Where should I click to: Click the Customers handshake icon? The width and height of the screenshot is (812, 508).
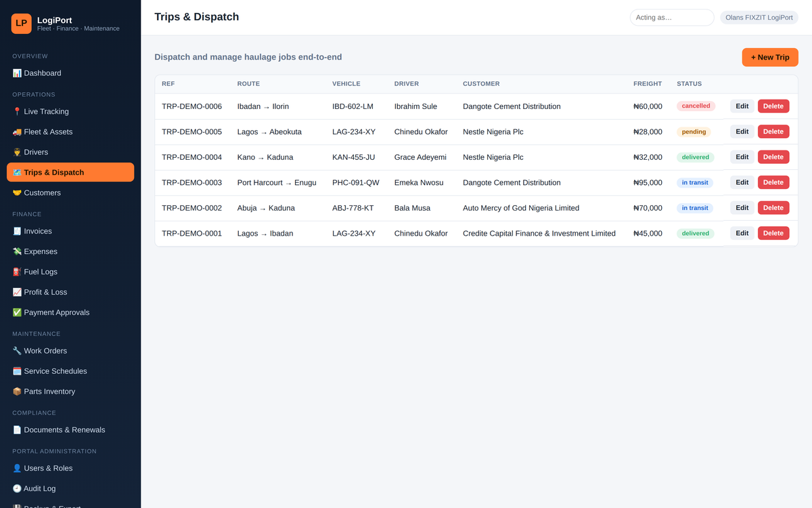point(17,193)
